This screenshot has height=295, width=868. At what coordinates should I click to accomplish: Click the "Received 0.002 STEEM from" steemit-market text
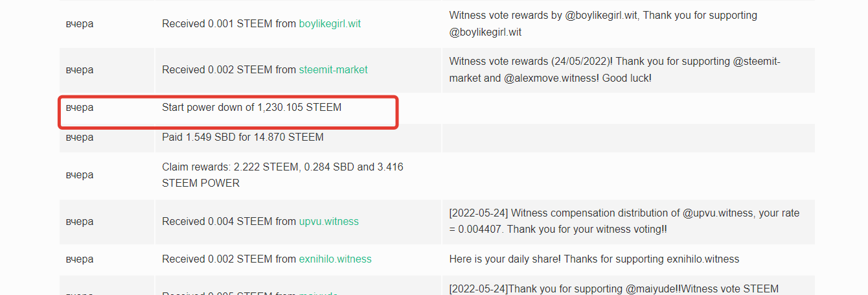(x=229, y=70)
